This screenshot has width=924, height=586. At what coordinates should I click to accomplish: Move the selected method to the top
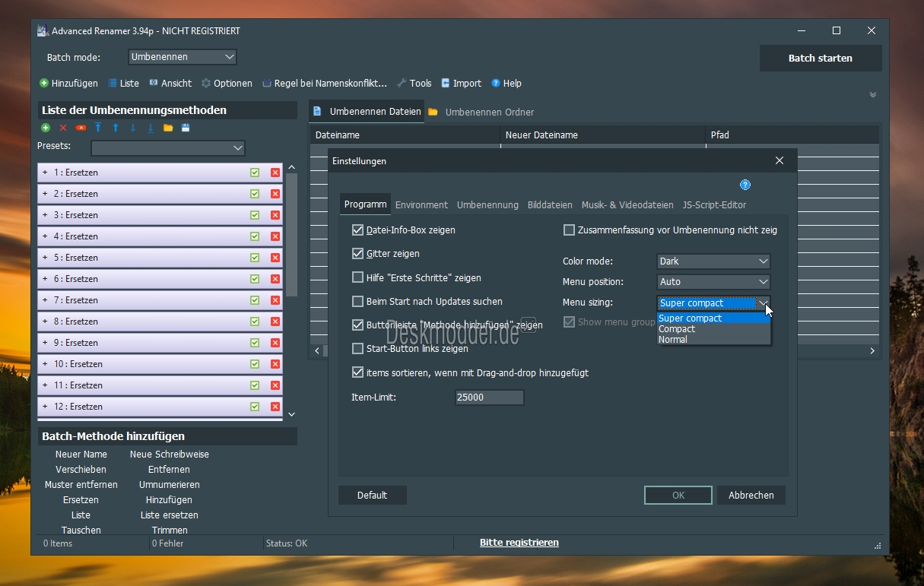tap(98, 128)
